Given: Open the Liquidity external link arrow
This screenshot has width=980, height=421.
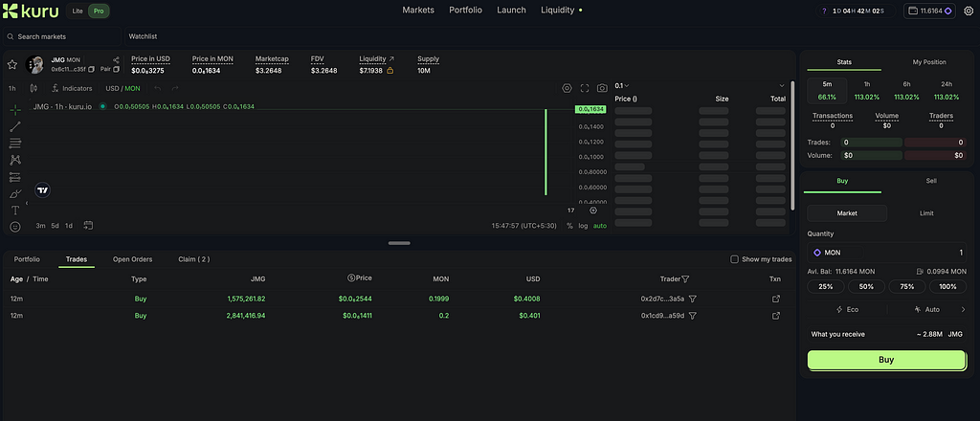Looking at the screenshot, I should (x=391, y=58).
